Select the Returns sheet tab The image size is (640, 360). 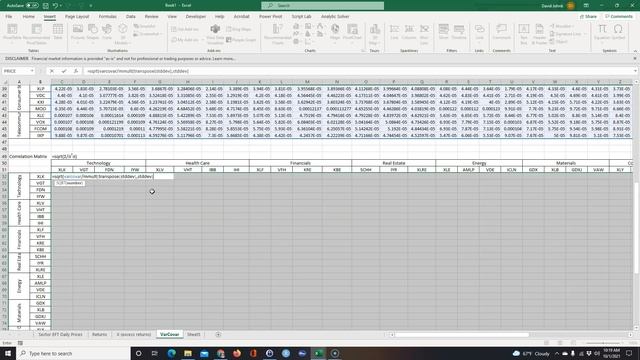point(99,334)
